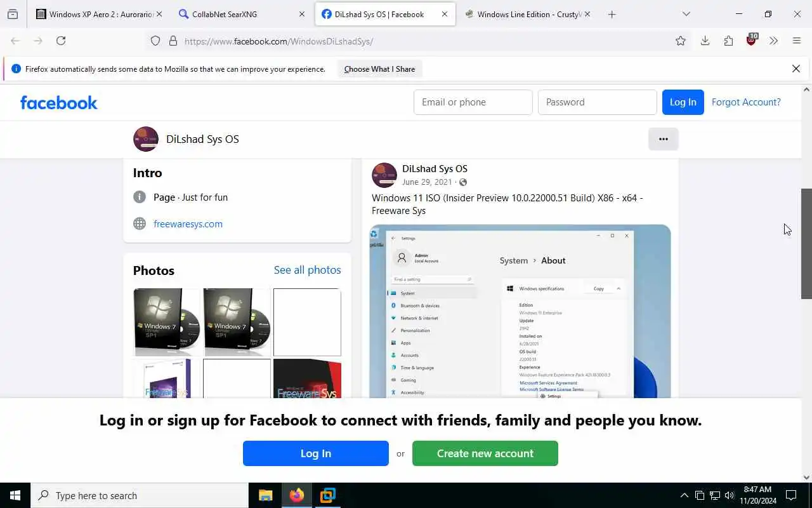This screenshot has width=812, height=508.
Task: Show more tools overflow chevron
Action: point(773,41)
